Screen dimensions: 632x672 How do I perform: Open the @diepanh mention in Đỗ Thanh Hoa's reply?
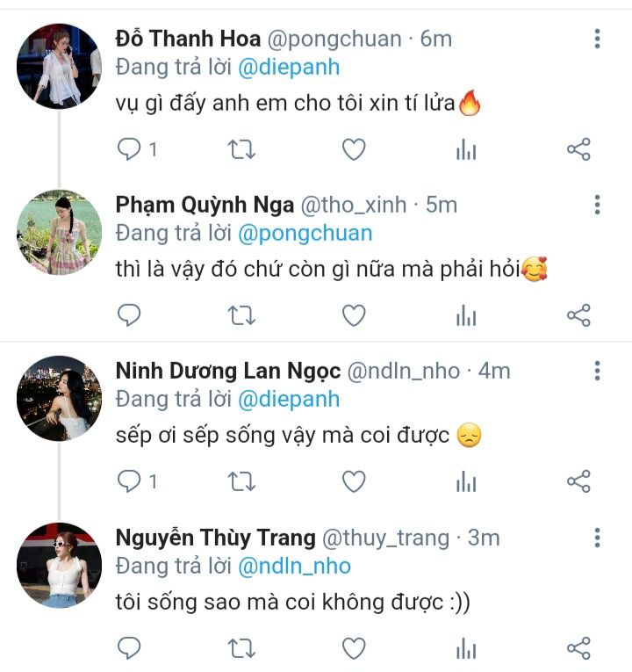pyautogui.click(x=287, y=68)
